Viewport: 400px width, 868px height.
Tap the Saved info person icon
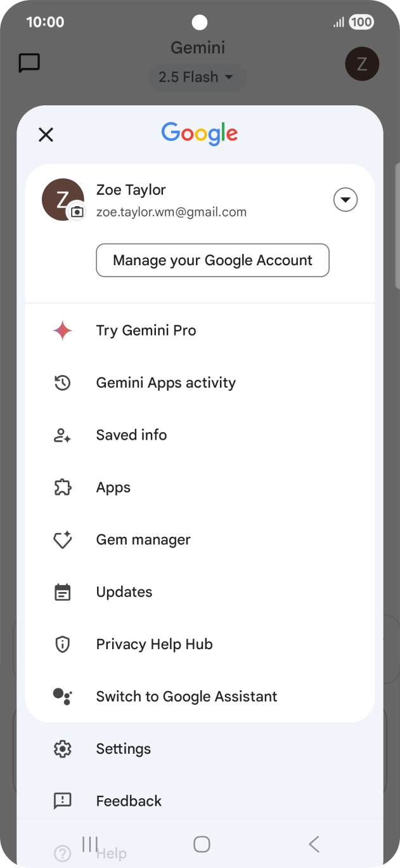(x=62, y=435)
